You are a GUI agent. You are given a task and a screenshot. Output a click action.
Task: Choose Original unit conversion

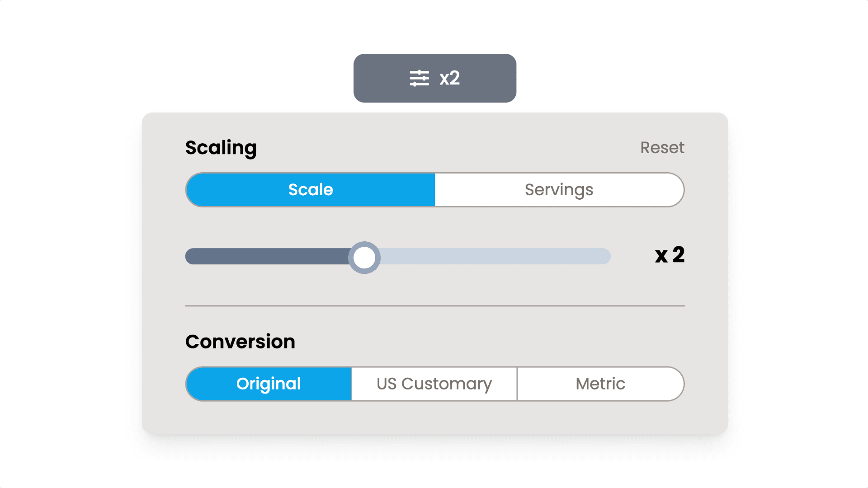[269, 384]
